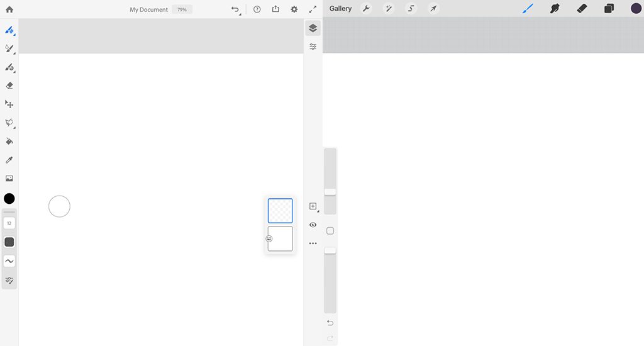The width and height of the screenshot is (644, 346).
Task: Add a new layer
Action: (x=313, y=206)
